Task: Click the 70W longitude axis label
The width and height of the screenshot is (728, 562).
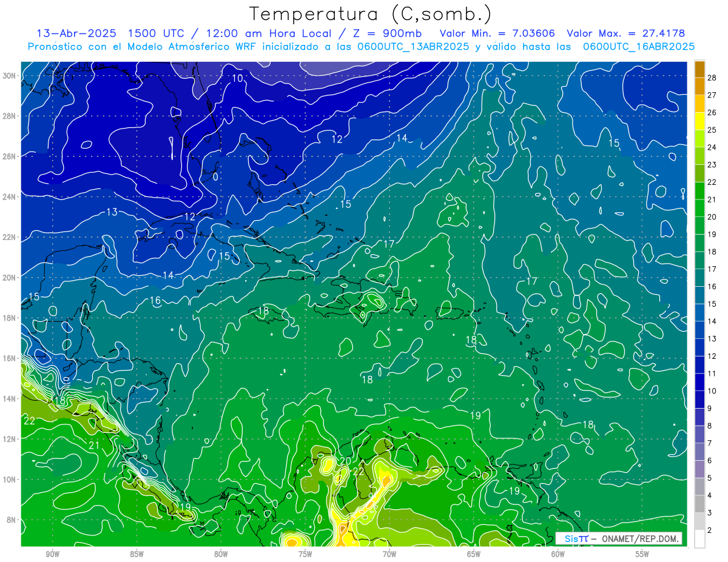Action: (x=389, y=554)
